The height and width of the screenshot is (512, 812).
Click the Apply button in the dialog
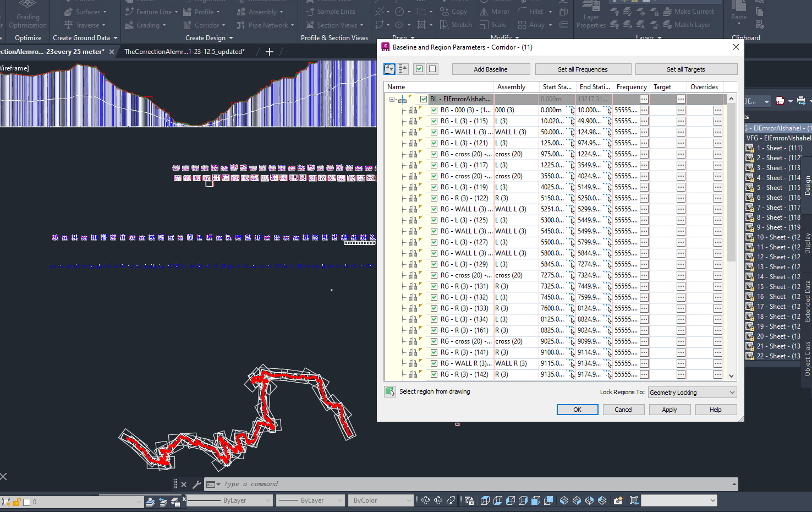(x=669, y=410)
